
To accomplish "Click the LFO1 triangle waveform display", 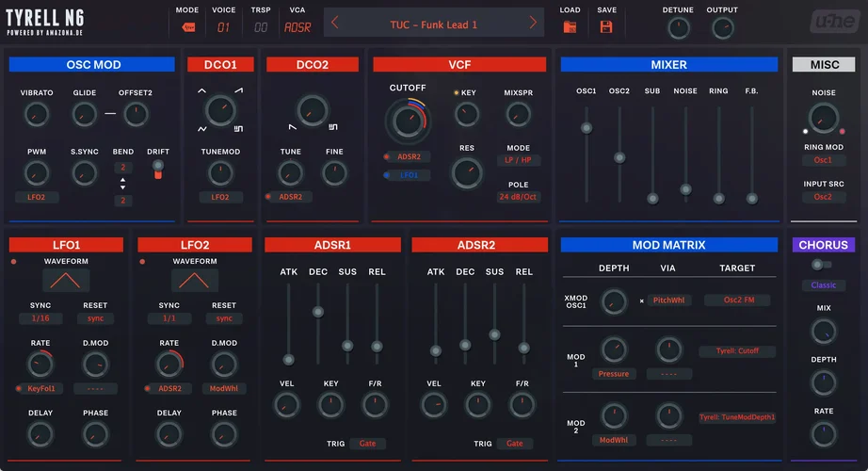I will coord(66,280).
